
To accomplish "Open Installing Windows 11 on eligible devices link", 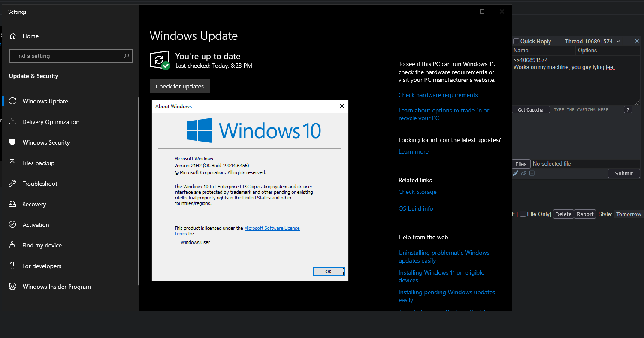I will click(441, 276).
